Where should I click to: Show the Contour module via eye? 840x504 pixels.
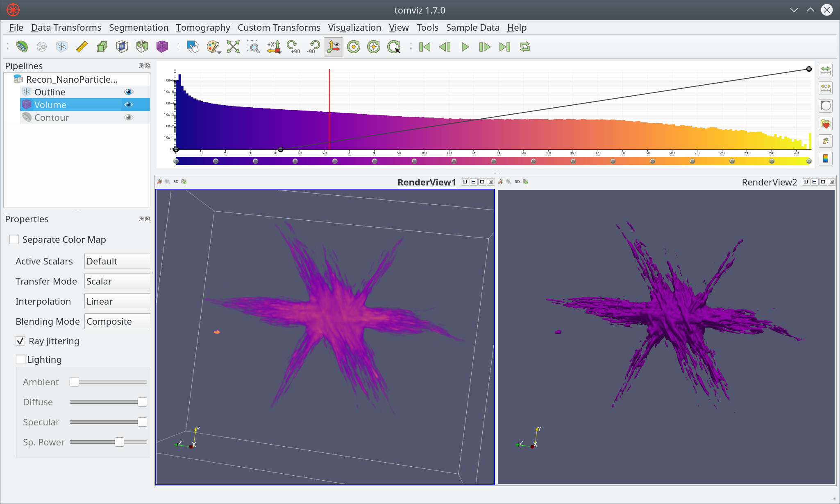coord(129,117)
